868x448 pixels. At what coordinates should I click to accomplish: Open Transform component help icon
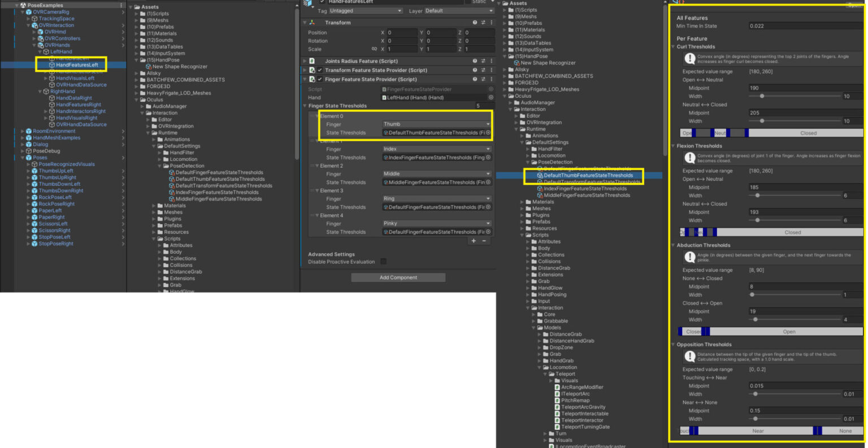click(x=475, y=23)
